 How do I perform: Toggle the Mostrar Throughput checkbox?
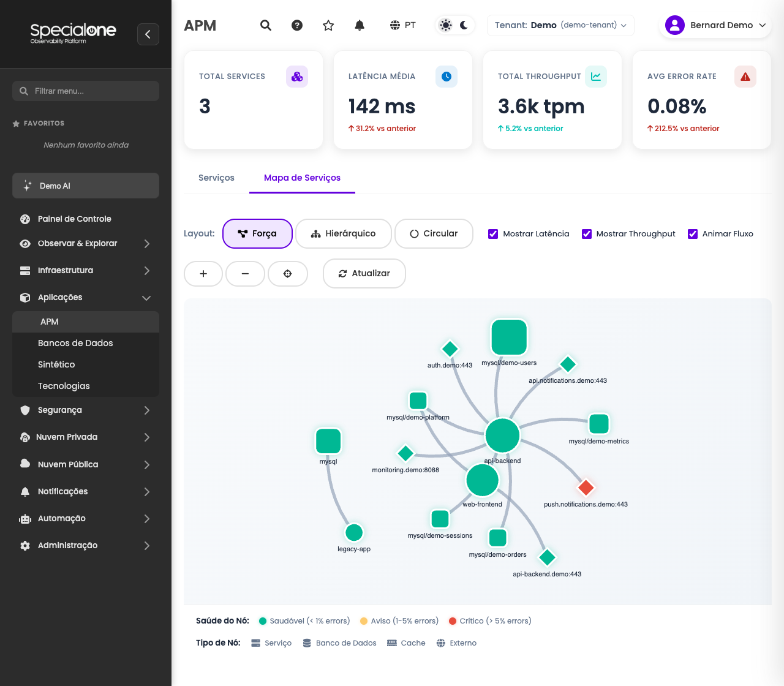(587, 234)
